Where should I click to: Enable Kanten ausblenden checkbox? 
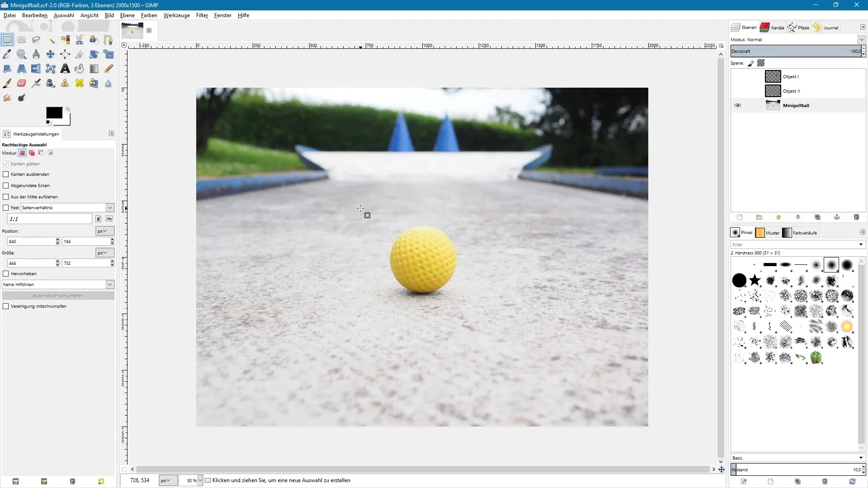pyautogui.click(x=6, y=174)
